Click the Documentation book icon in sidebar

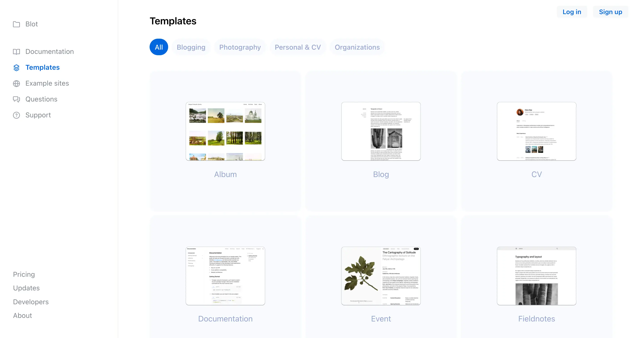17,52
